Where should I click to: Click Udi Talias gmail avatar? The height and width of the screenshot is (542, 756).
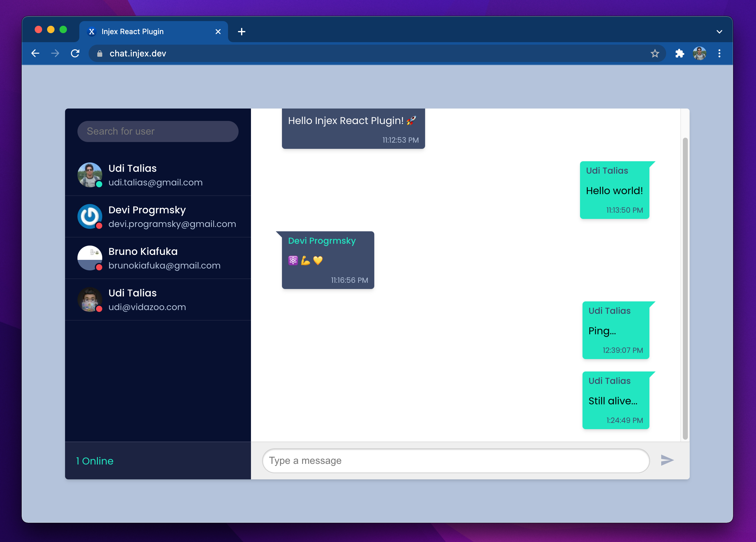[x=89, y=175]
